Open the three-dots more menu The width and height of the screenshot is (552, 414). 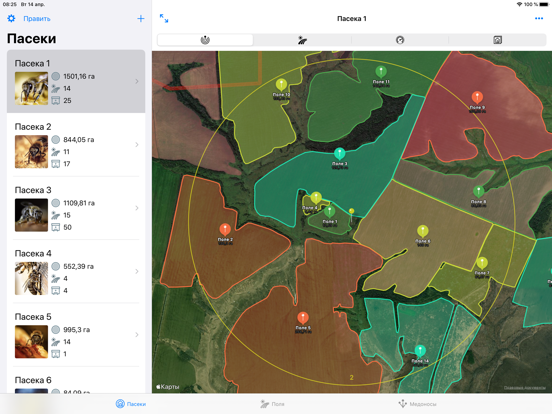(539, 18)
